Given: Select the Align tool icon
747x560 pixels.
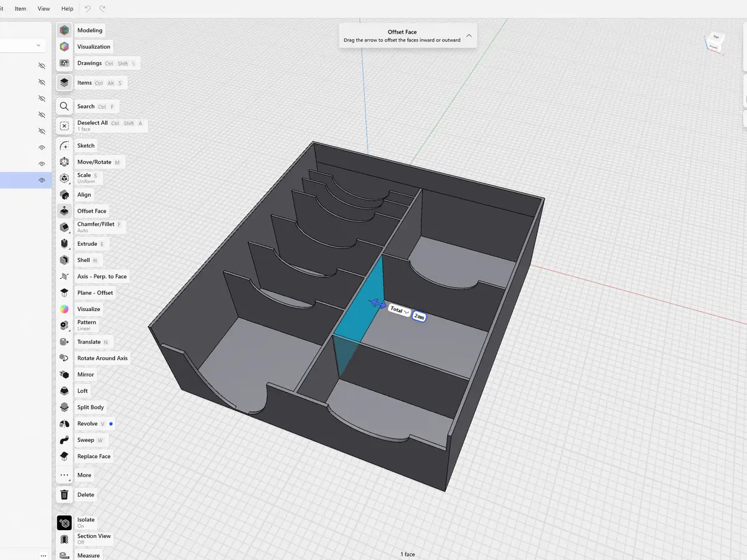Looking at the screenshot, I should tap(64, 195).
